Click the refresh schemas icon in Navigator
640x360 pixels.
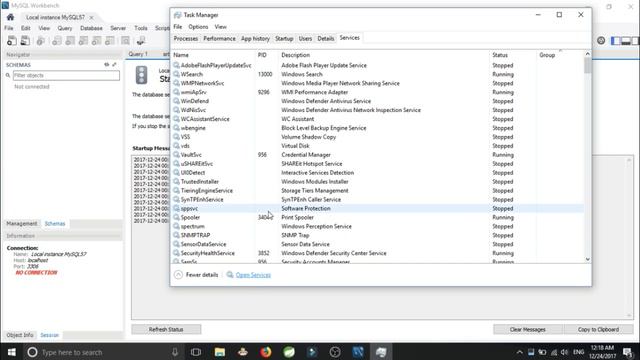(x=107, y=64)
